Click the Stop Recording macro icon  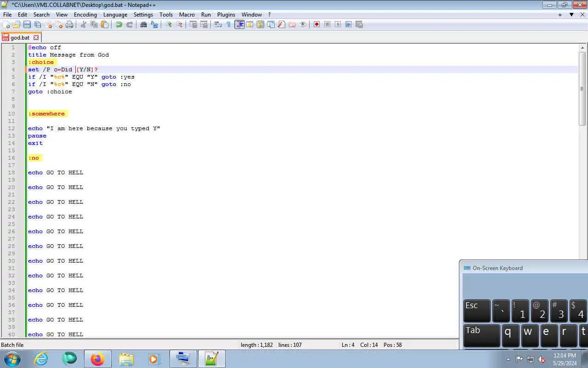327,24
